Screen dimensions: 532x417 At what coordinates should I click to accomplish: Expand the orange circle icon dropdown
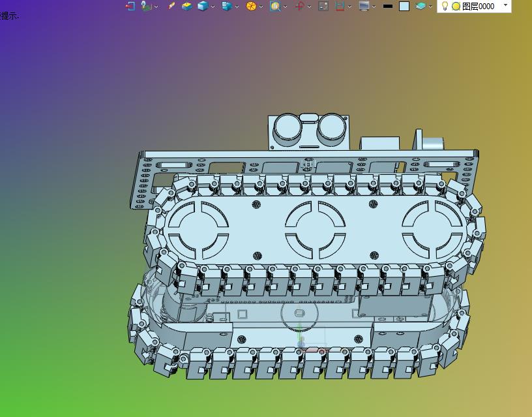pyautogui.click(x=261, y=7)
